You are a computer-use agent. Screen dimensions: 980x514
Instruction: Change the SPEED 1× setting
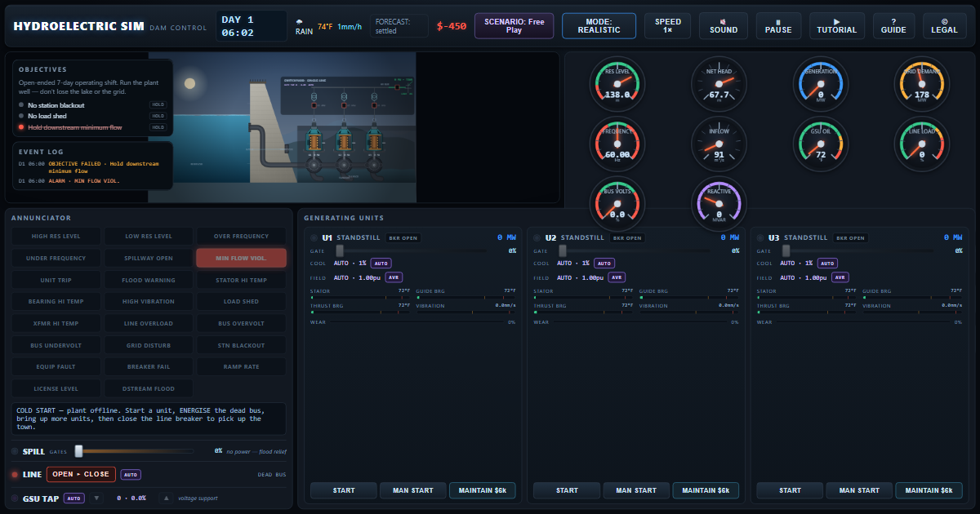pos(667,26)
